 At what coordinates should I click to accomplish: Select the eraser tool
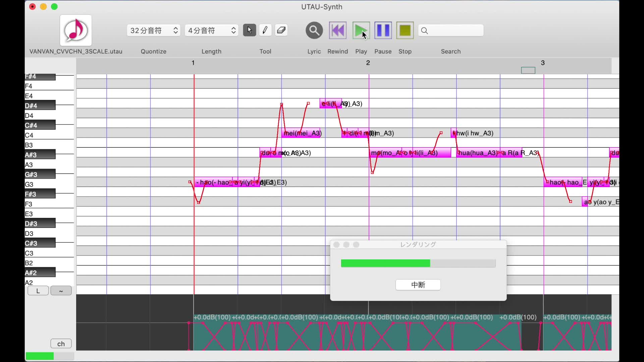281,30
